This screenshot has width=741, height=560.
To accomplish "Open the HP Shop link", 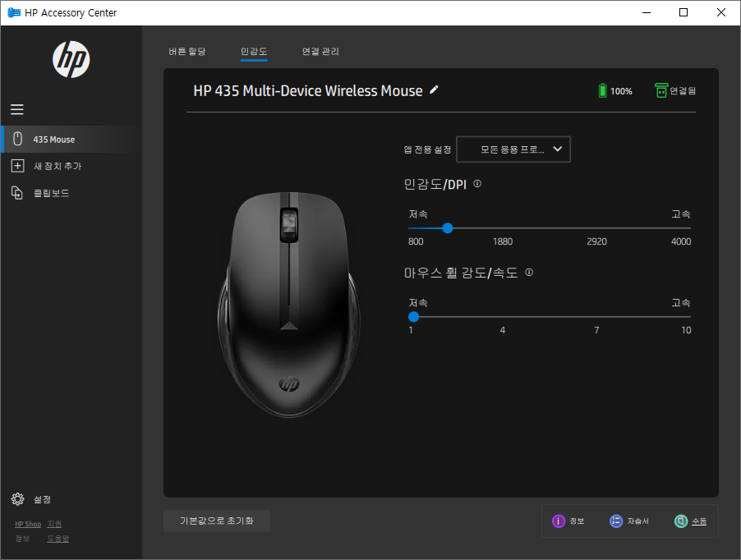I will [28, 524].
